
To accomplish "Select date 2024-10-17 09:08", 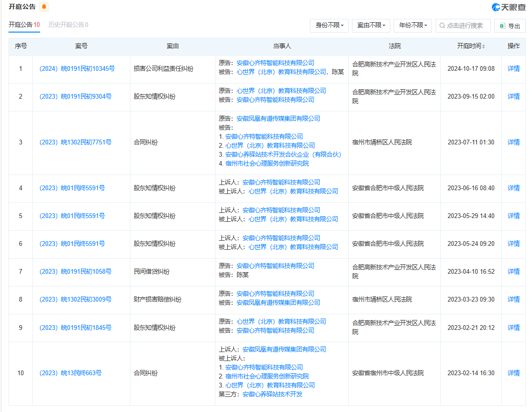I will 471,69.
